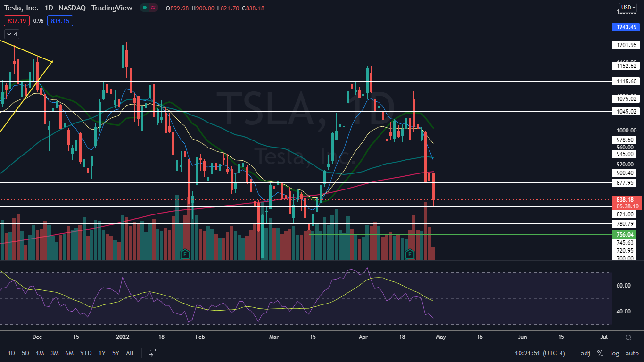Click the pink delayed-data approx icon
Viewport: 644px width, 362px height.
click(x=153, y=8)
